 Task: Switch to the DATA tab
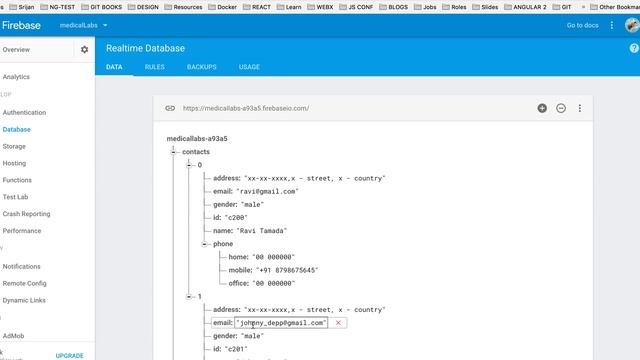tap(114, 67)
